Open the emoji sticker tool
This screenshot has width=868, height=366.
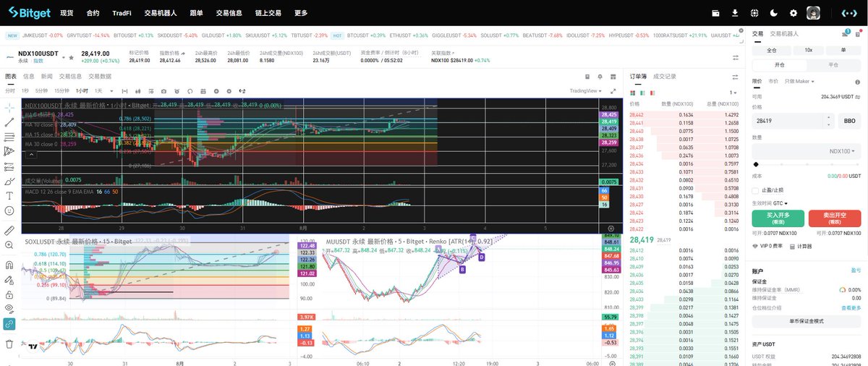(x=9, y=210)
